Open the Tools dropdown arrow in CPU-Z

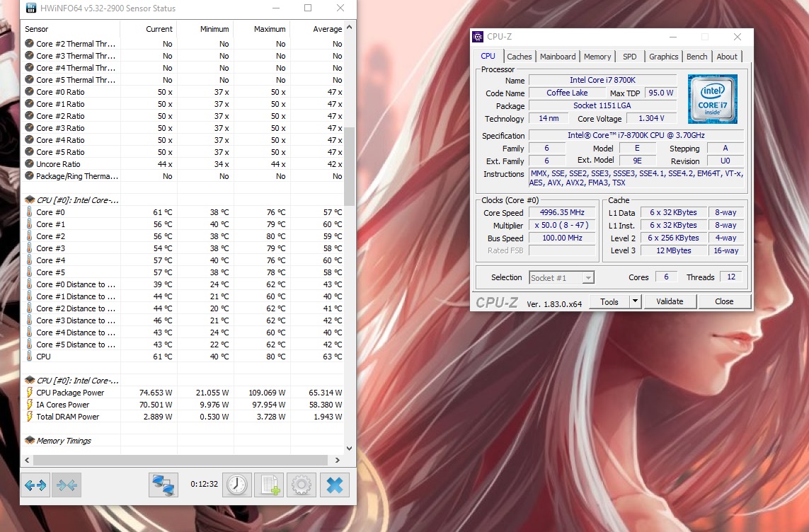click(635, 301)
